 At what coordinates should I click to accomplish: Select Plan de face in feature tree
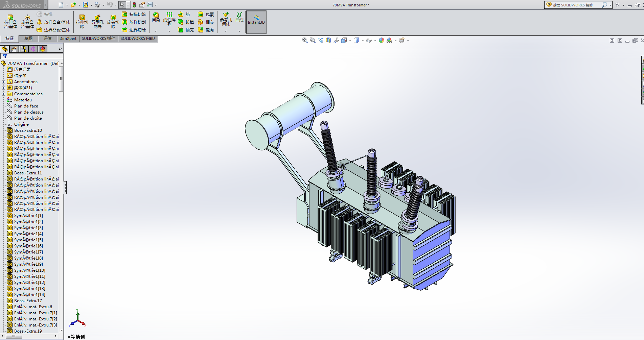point(26,106)
